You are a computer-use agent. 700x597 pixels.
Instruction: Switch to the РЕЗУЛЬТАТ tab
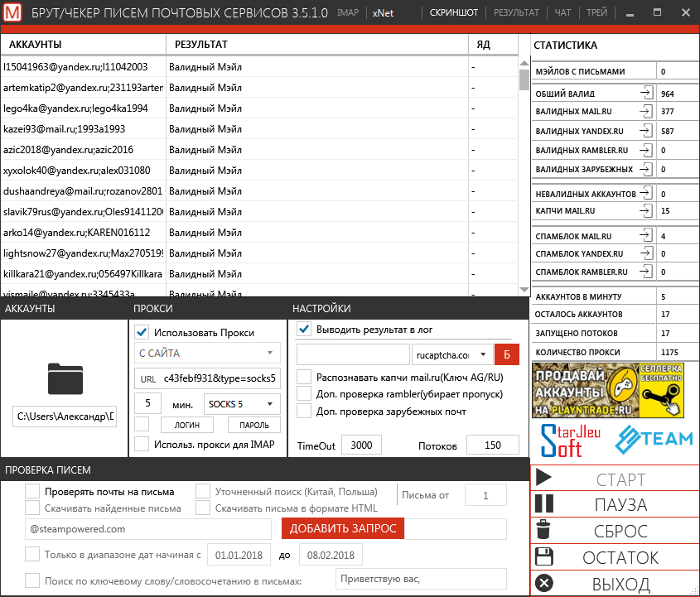516,12
